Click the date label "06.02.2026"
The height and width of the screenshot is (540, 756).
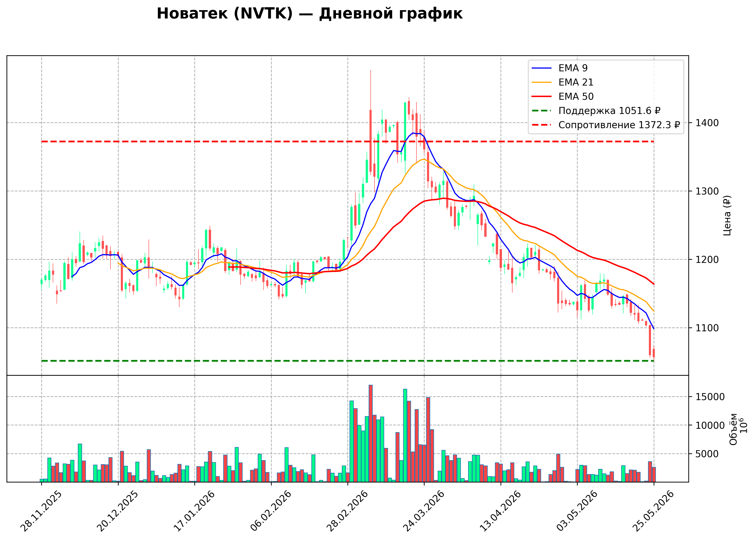(271, 511)
